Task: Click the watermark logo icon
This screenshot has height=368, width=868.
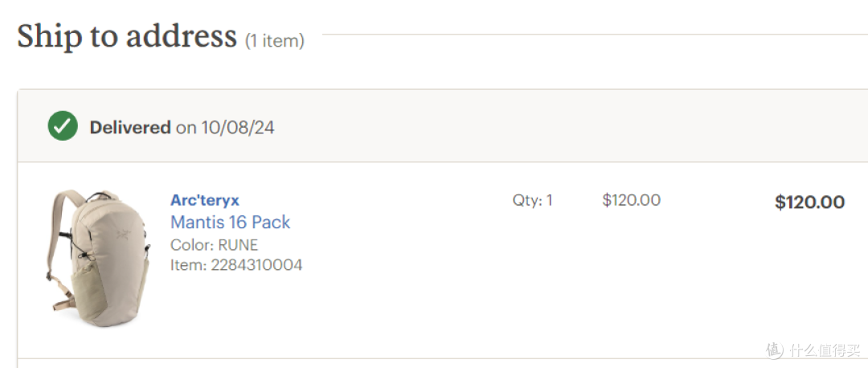Action: coord(775,350)
